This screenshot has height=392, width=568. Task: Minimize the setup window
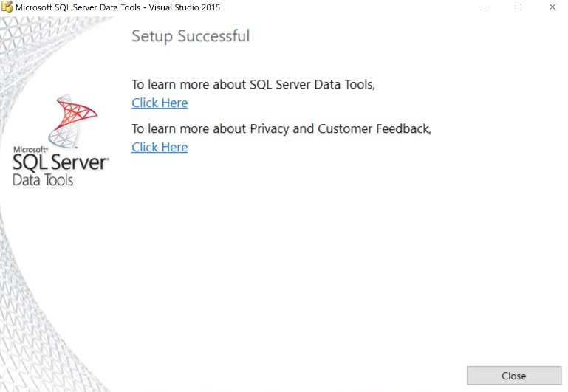point(484,7)
